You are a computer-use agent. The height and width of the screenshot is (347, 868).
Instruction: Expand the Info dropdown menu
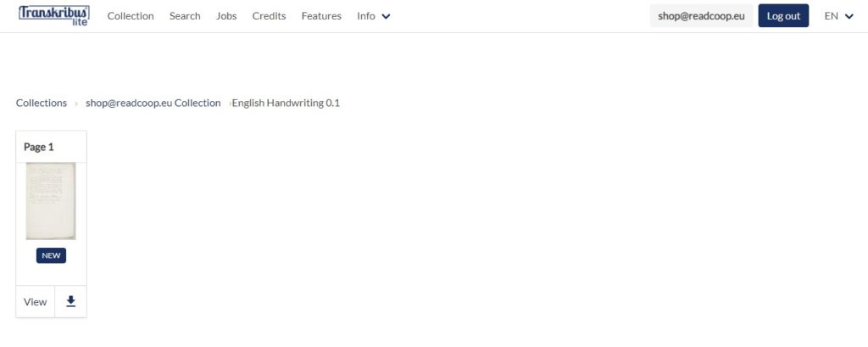click(374, 16)
